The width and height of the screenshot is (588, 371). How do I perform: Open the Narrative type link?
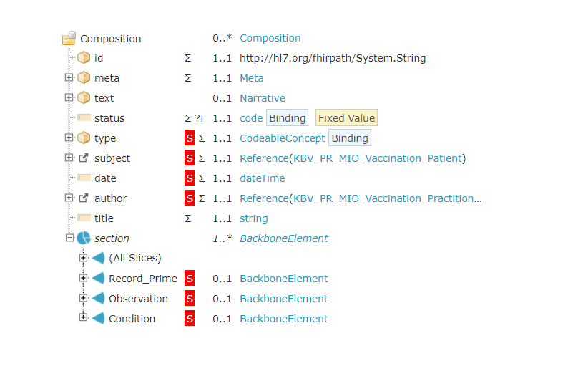[x=262, y=98]
